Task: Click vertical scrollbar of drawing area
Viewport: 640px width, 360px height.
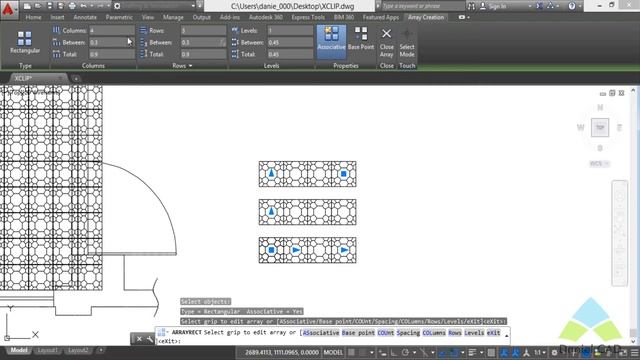Action: (x=633, y=216)
